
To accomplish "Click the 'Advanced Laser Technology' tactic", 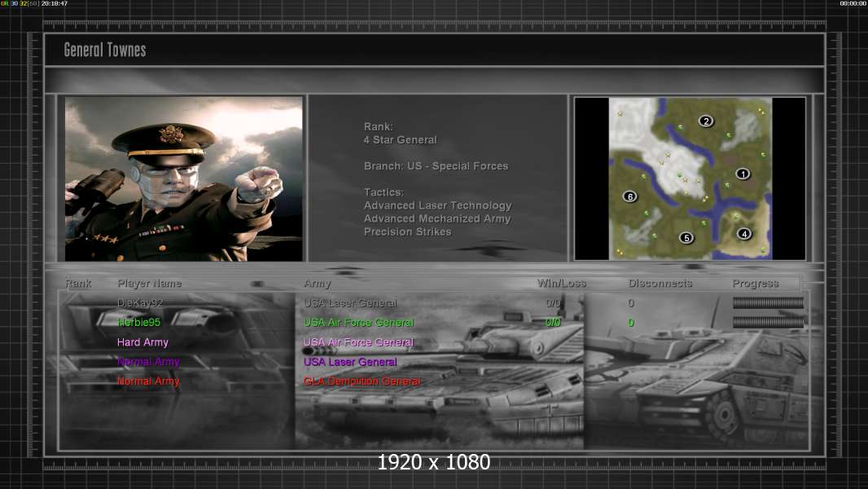I will pos(437,205).
